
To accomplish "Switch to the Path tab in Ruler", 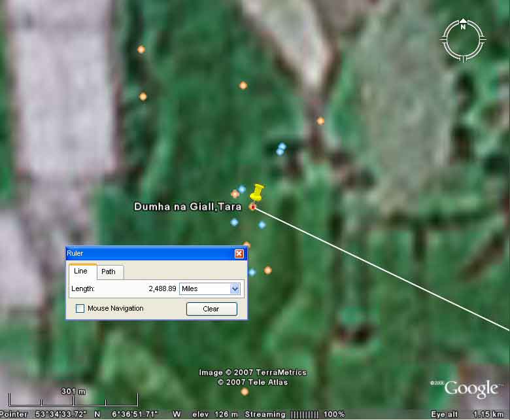I will [x=109, y=271].
